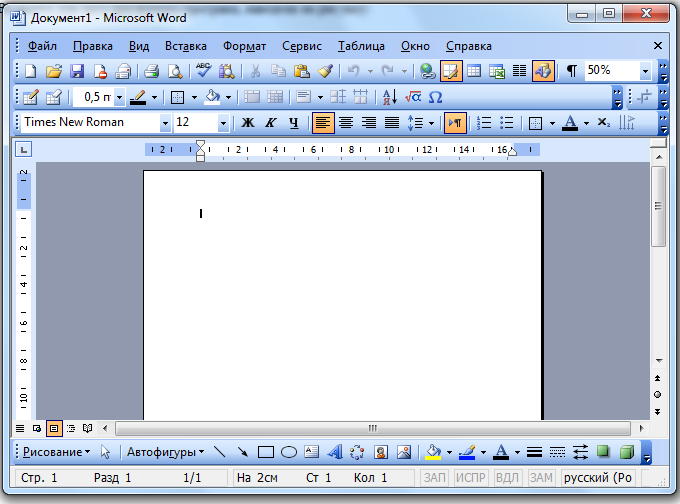Open the Columns layout icon

(x=520, y=71)
